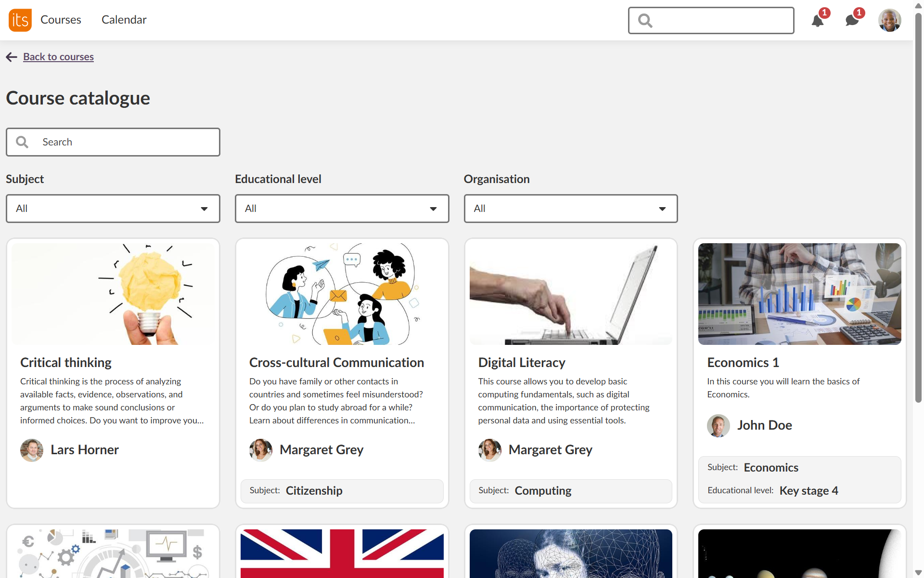Expand the Educational level dropdown
The height and width of the screenshot is (578, 924).
342,209
